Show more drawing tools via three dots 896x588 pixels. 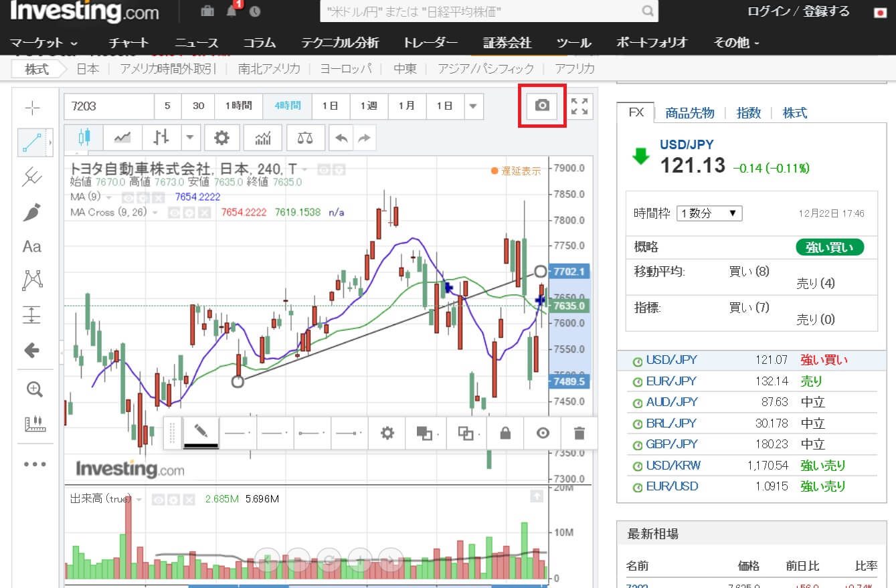[35, 464]
